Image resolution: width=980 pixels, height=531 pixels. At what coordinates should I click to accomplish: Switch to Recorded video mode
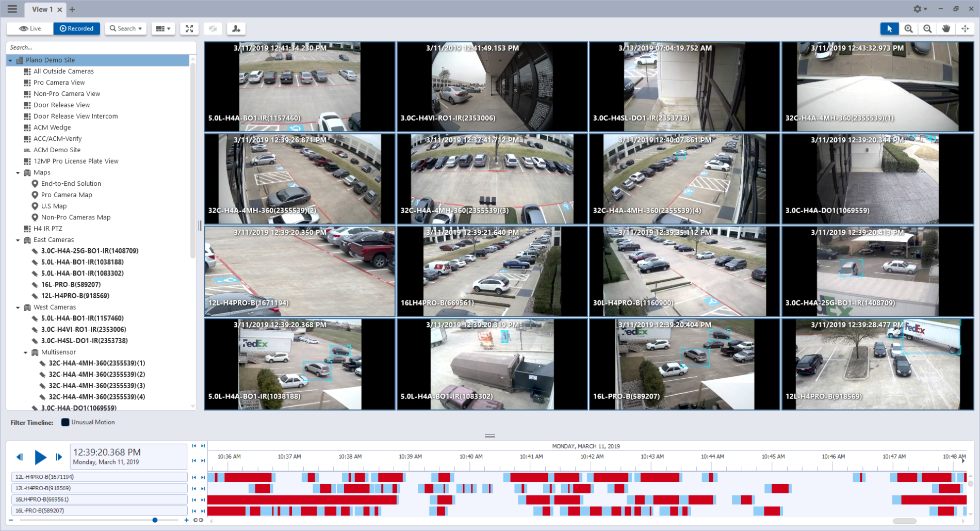[x=76, y=29]
